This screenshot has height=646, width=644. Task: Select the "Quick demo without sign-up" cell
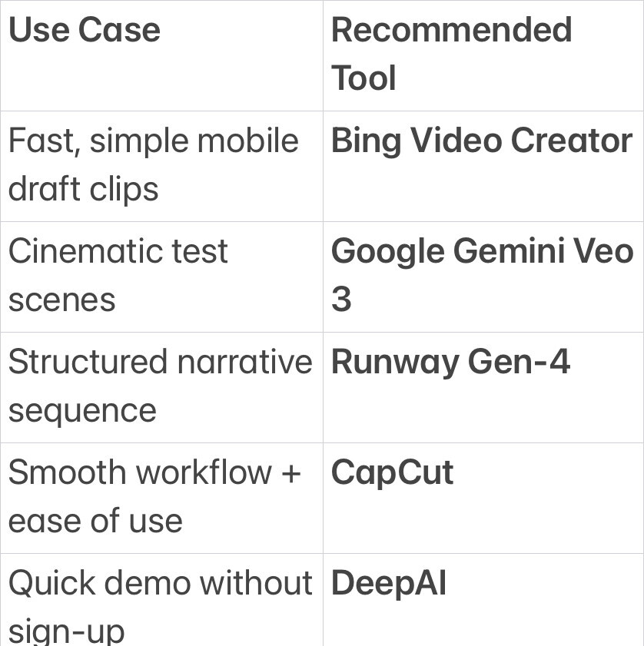[160, 607]
